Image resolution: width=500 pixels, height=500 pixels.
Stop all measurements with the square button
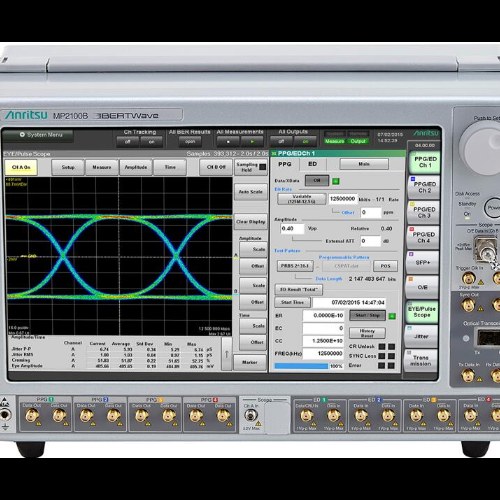228,142
